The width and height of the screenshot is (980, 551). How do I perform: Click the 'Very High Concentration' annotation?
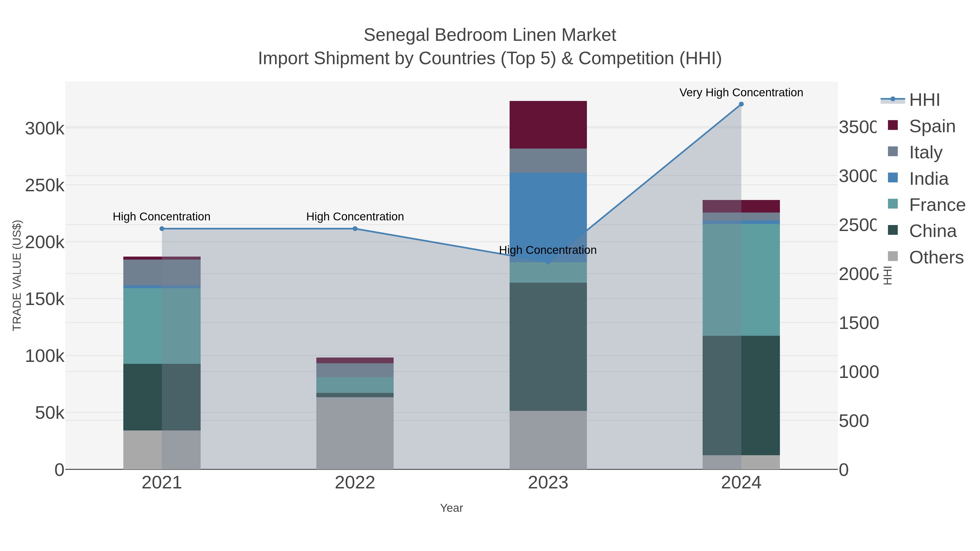point(741,93)
